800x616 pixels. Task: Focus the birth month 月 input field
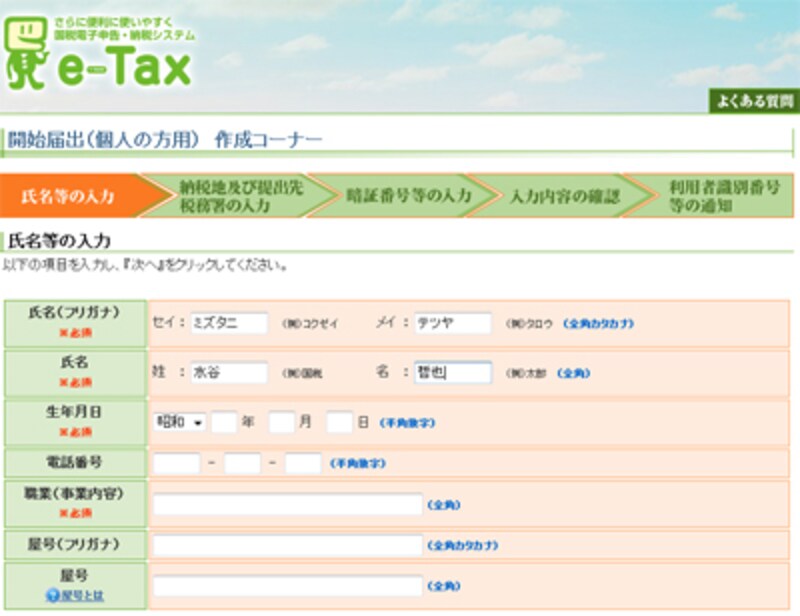(281, 423)
